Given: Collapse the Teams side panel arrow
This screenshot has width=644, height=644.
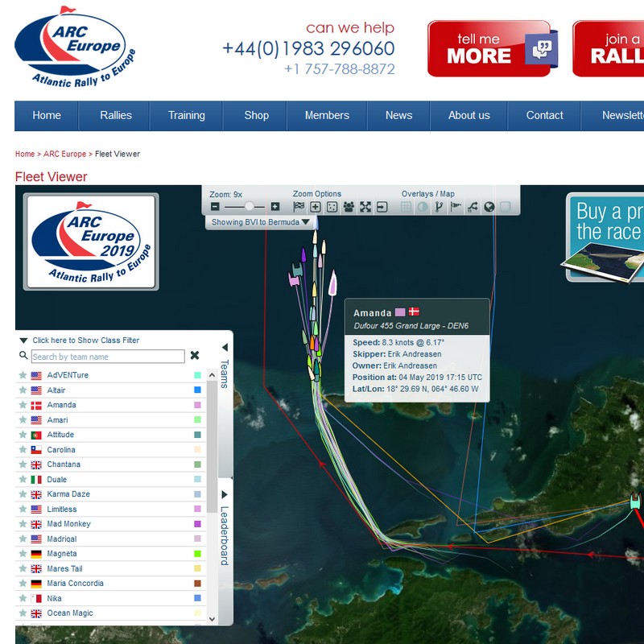Looking at the screenshot, I should coord(225,348).
